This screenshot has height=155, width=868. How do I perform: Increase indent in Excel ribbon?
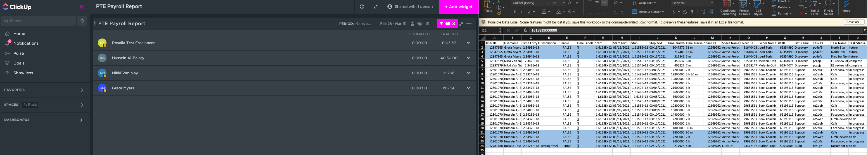click(623, 12)
